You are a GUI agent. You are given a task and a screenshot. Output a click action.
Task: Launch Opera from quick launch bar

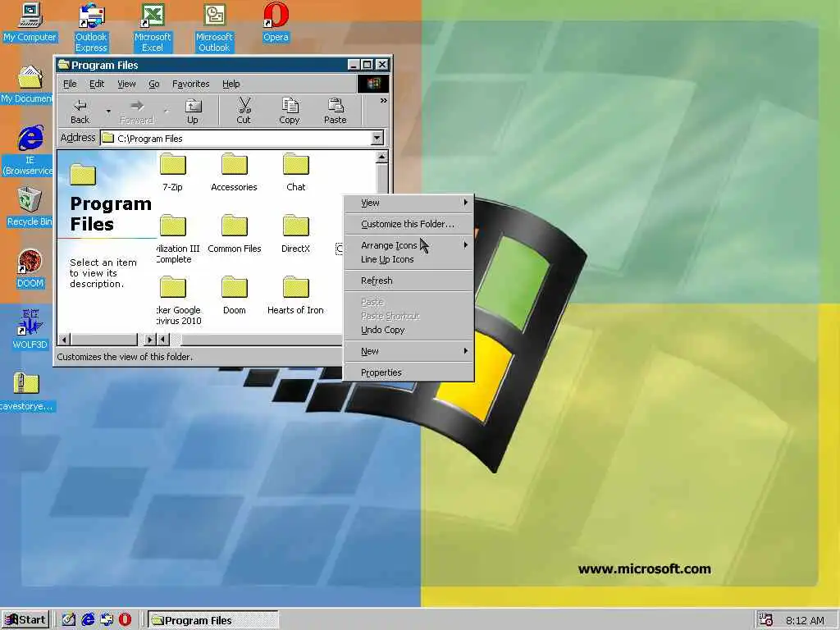click(x=125, y=620)
